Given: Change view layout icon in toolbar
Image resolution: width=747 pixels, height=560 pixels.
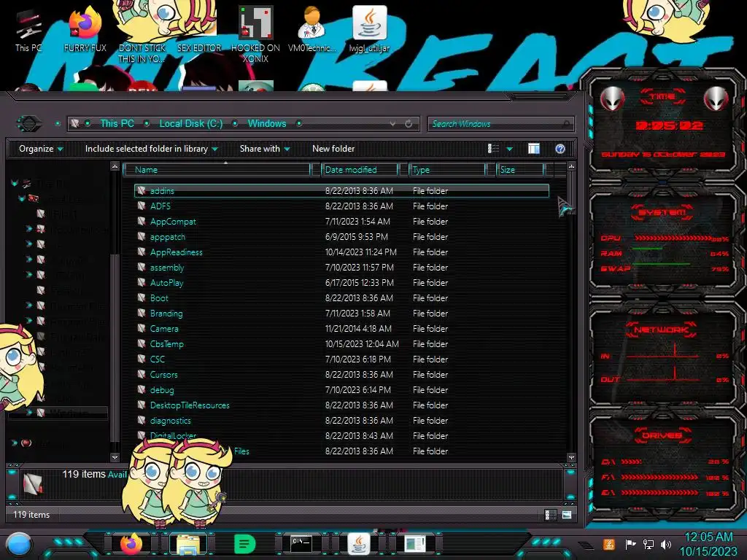Looking at the screenshot, I should tap(493, 149).
